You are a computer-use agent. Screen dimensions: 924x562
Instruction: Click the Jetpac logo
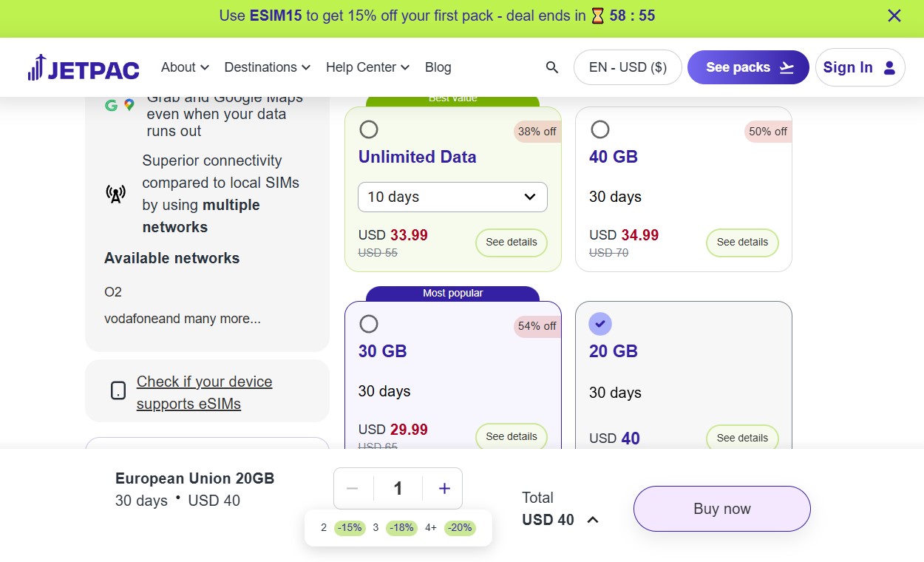[84, 67]
